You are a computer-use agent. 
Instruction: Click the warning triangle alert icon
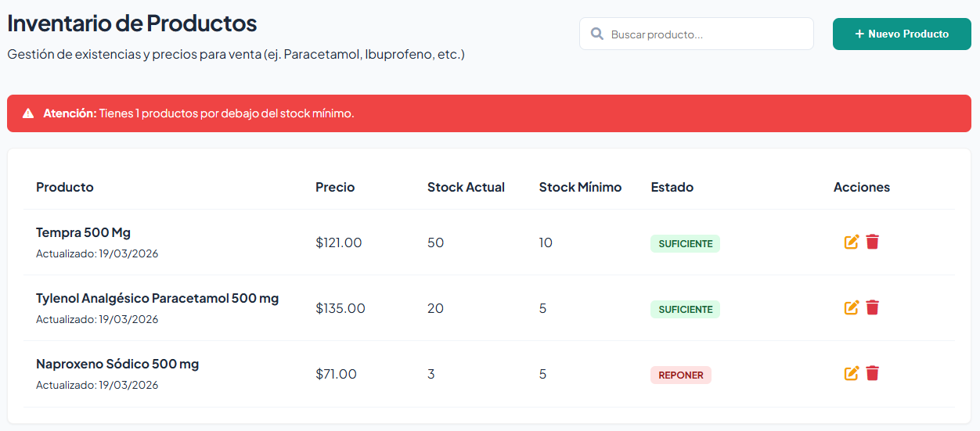click(28, 113)
